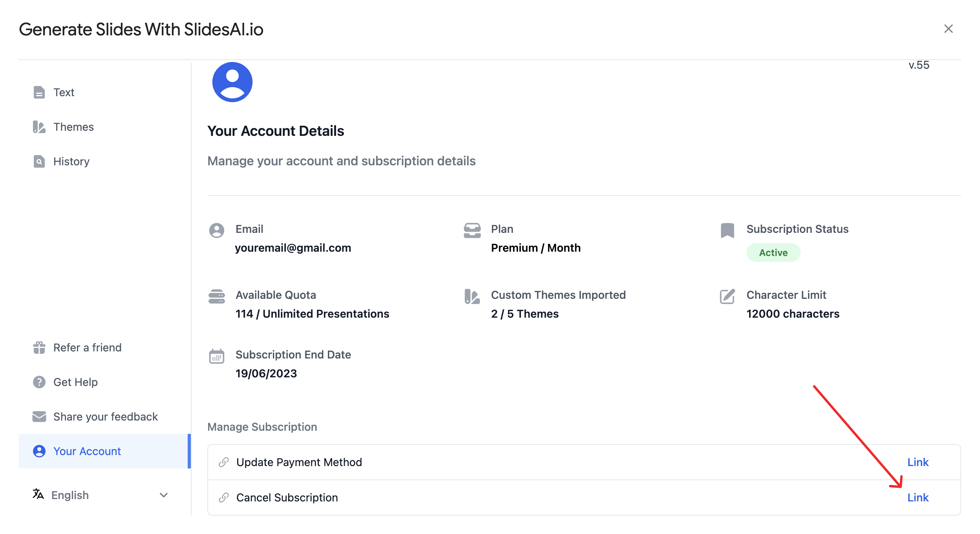Click the Your Account user icon in sidebar

[x=39, y=451]
